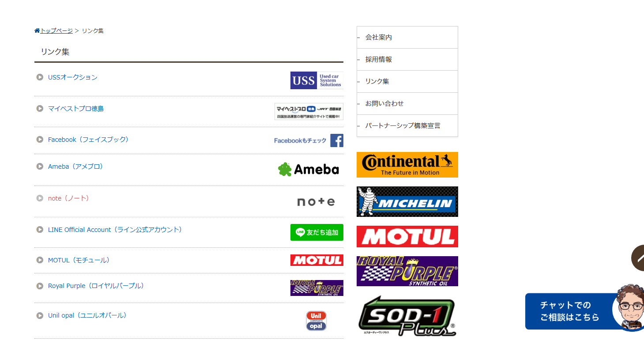Follow the USSオークション link

tap(73, 77)
